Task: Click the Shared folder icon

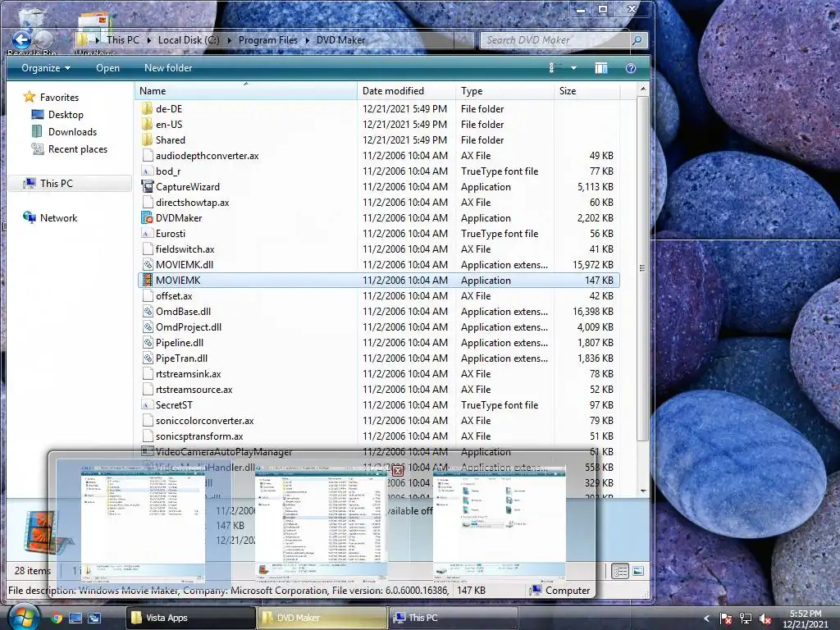Action: (148, 139)
